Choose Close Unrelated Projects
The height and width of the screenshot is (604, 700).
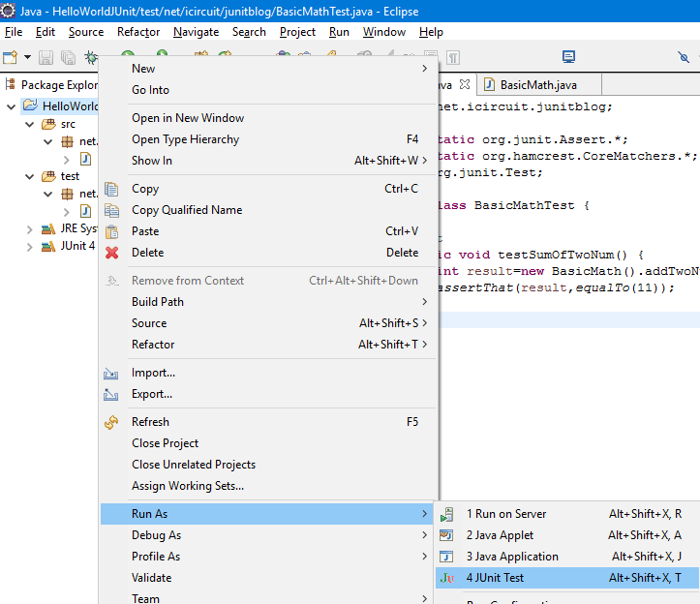(267, 465)
